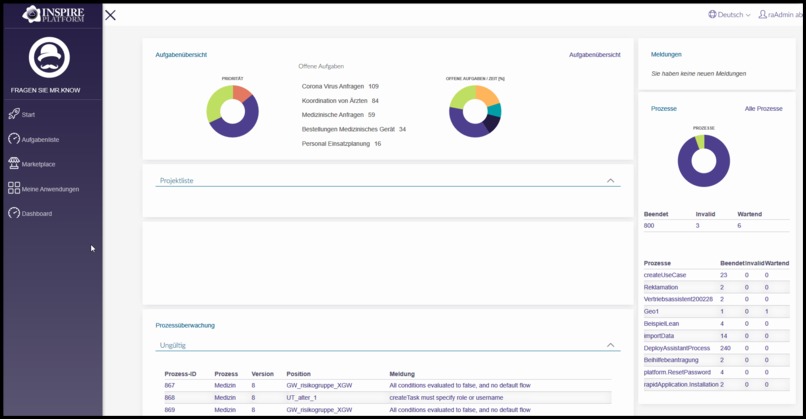Click the Aufgabenübersicht card title

pos(181,54)
